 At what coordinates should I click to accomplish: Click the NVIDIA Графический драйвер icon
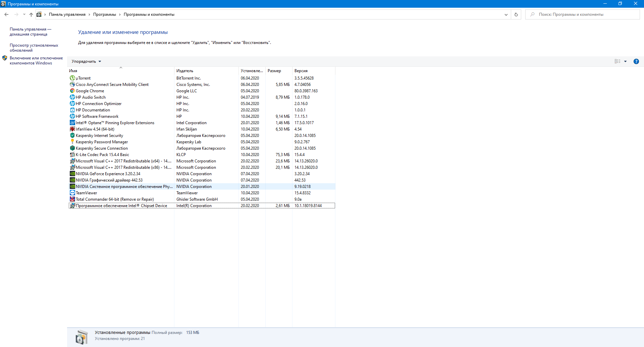(72, 180)
